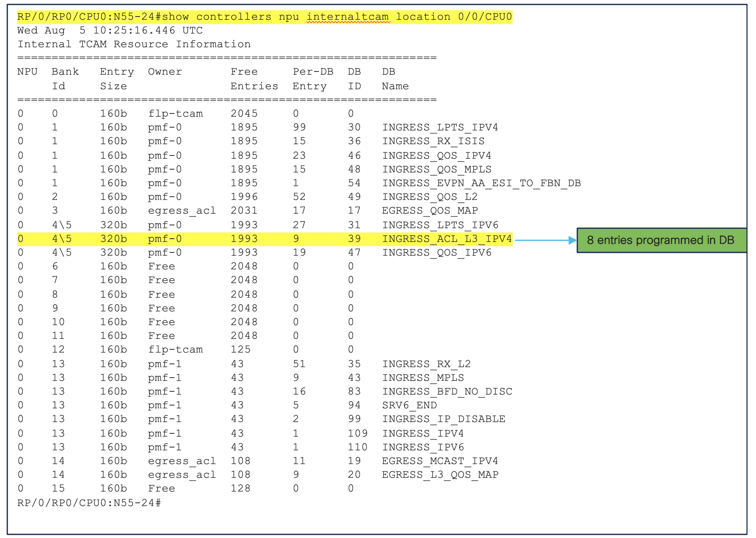Select EGRESS_QOS_MAP database name
This screenshot has width=756, height=538.
click(x=430, y=211)
